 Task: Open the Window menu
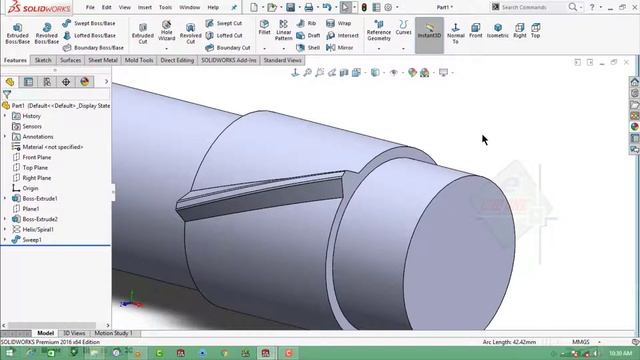coord(190,7)
